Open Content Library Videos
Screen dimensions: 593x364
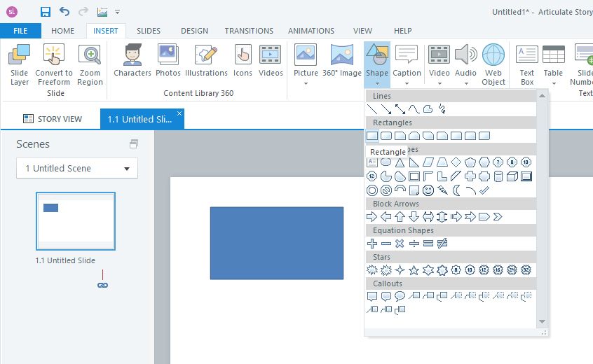tap(271, 60)
